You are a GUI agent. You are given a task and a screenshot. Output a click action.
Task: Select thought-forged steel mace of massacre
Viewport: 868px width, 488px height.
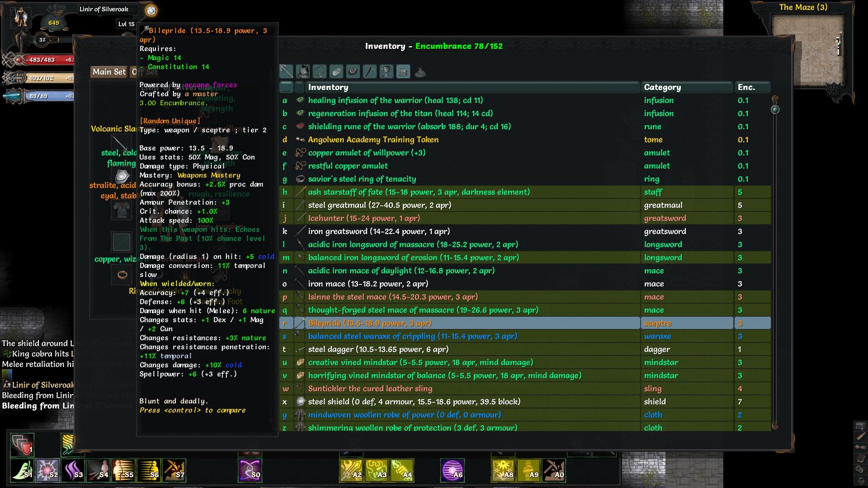coord(525,310)
